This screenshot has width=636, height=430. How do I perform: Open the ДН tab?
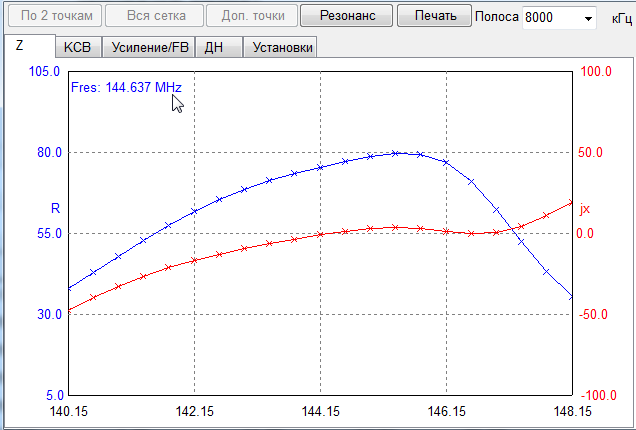pos(214,48)
